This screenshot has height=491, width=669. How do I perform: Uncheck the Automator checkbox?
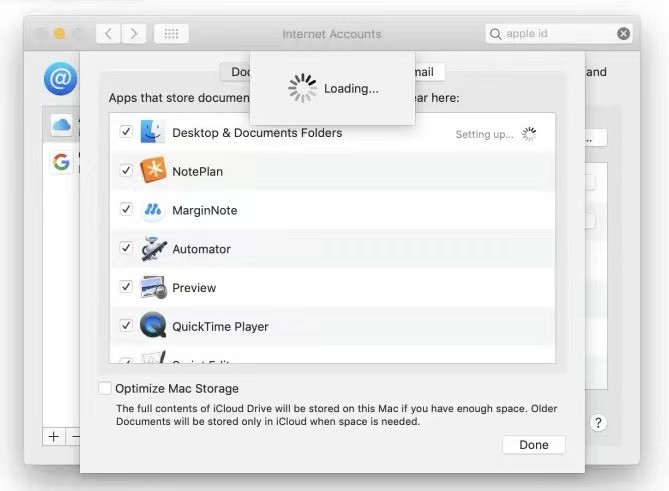pyautogui.click(x=126, y=248)
